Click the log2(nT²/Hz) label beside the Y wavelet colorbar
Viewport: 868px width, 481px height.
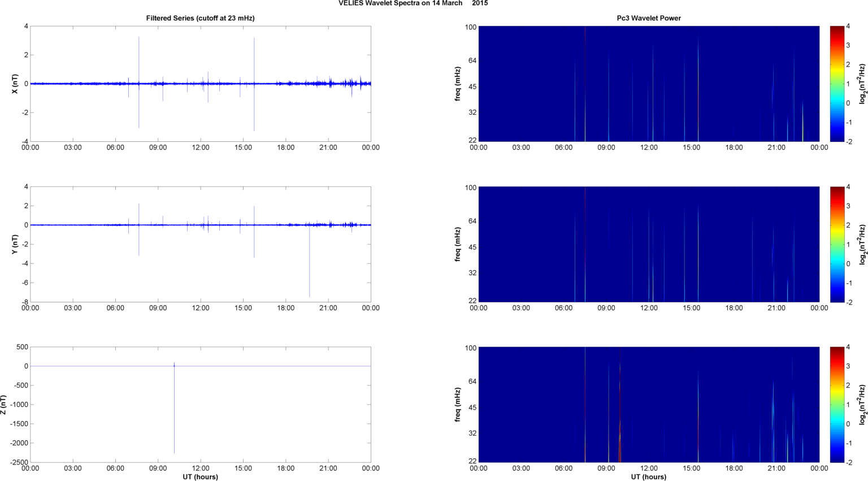point(862,244)
